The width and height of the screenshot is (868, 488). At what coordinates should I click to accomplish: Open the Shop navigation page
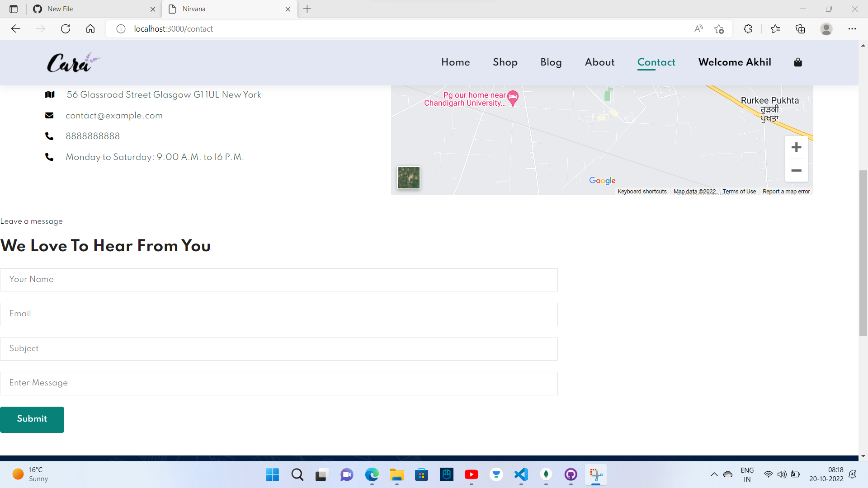click(505, 62)
